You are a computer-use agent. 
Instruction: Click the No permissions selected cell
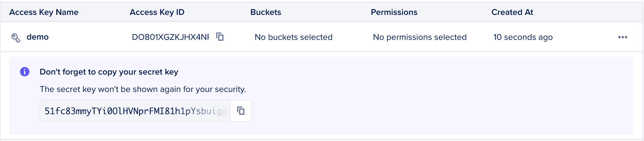[x=420, y=37]
